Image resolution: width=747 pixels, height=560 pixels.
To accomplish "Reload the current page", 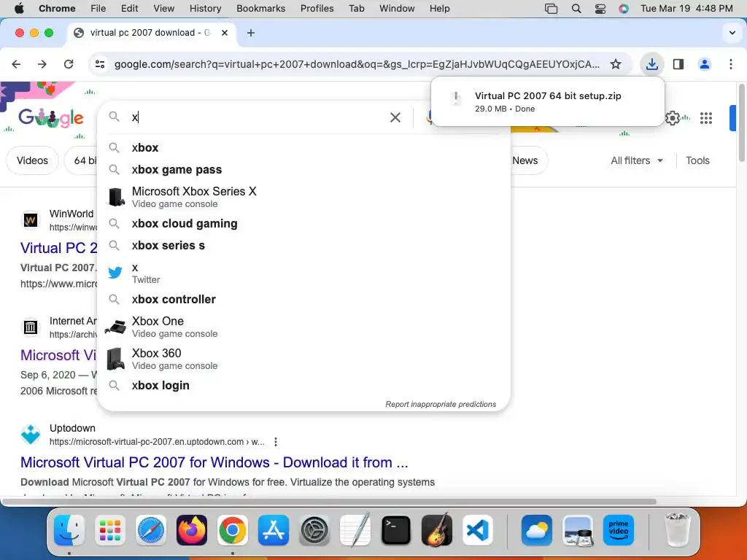I will point(69,64).
